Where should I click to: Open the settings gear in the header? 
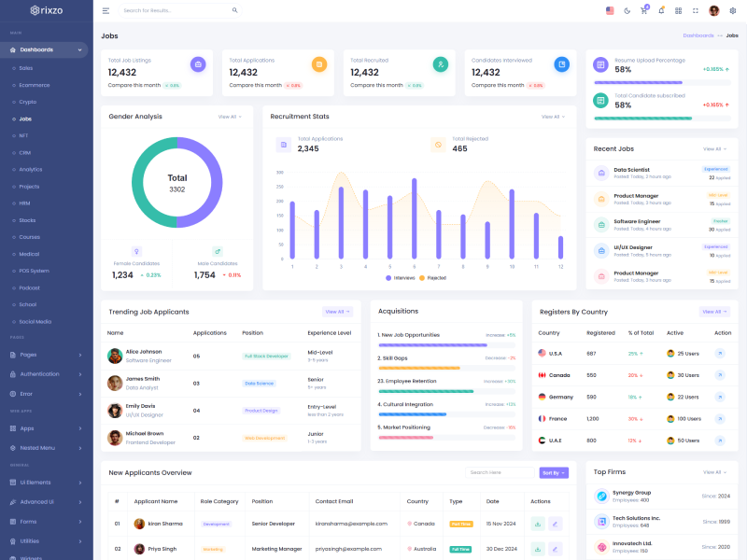tap(732, 10)
